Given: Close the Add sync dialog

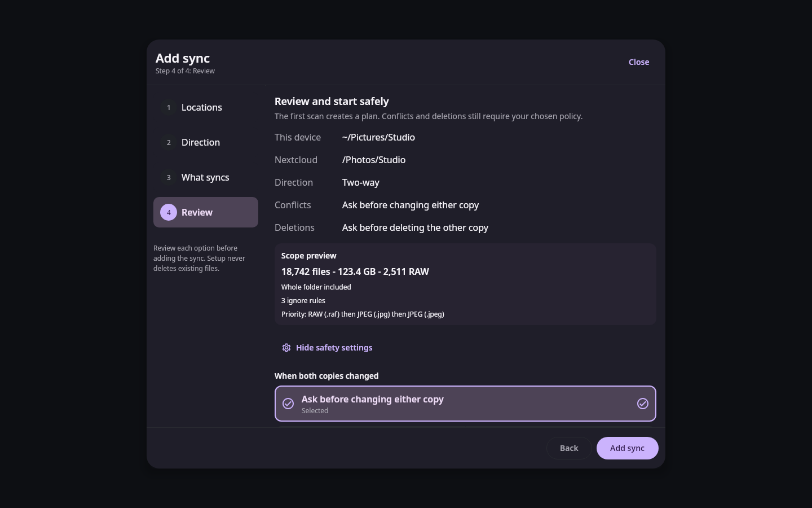Looking at the screenshot, I should 639,62.
